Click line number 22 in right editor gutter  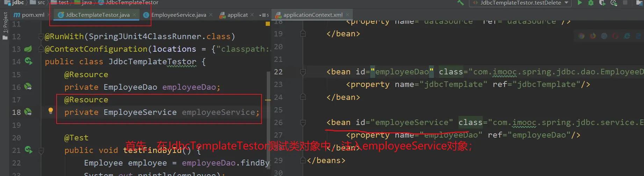[278, 72]
